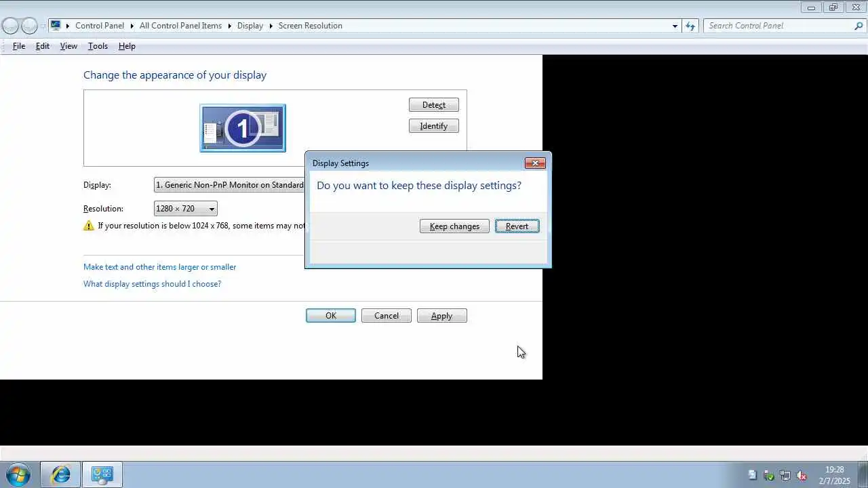
Task: Click the Show desktop strip beside the clock
Action: click(x=863, y=474)
